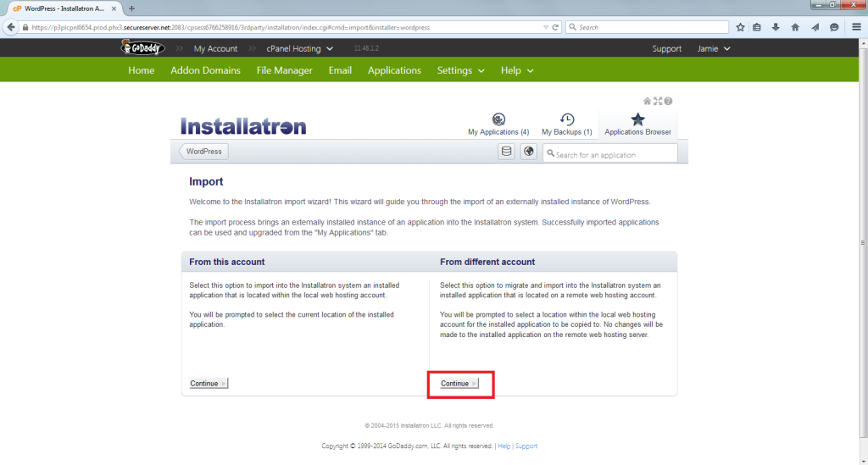Open the URL bar history dropdown arrow
Viewport: 868px width, 465px height.
[x=546, y=27]
